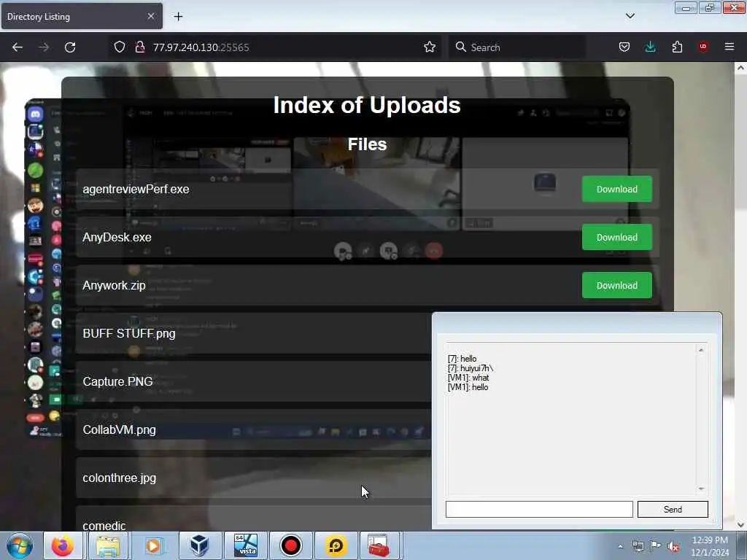Open the Windows Start orb

coord(20,545)
